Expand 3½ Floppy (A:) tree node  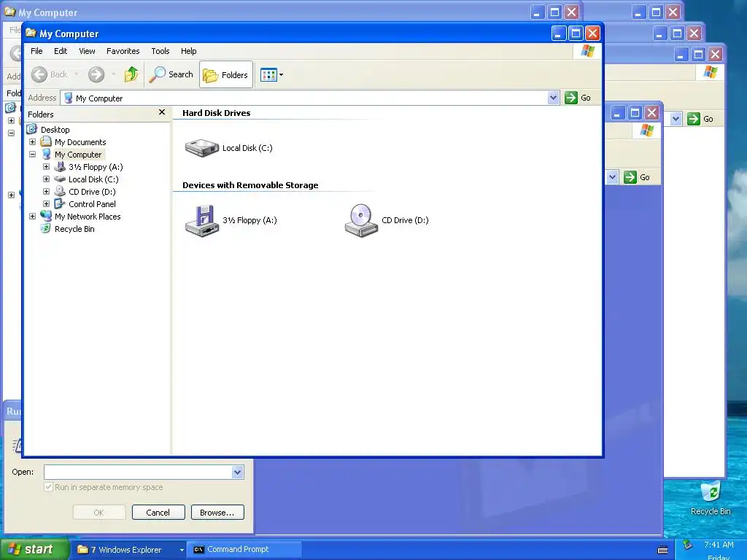point(46,167)
